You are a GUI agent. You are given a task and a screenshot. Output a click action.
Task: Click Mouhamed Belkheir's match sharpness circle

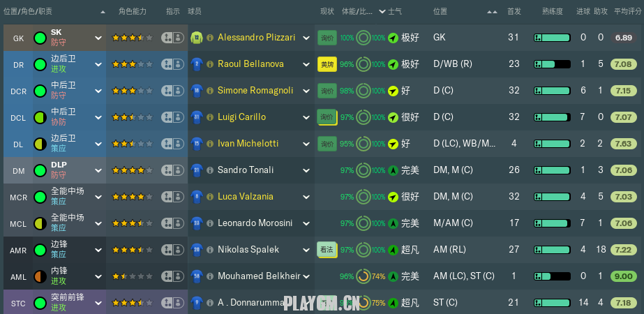(x=363, y=276)
